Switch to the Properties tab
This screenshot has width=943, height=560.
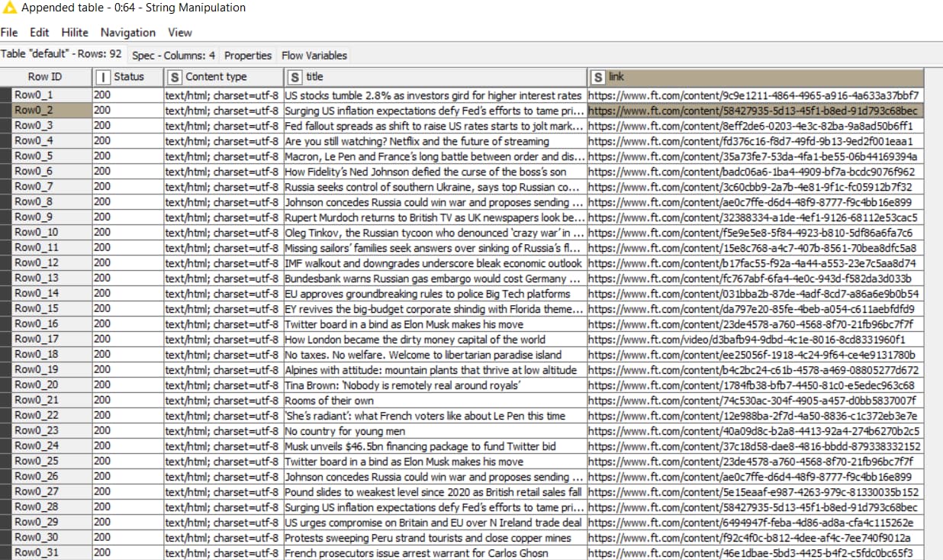[x=248, y=55]
